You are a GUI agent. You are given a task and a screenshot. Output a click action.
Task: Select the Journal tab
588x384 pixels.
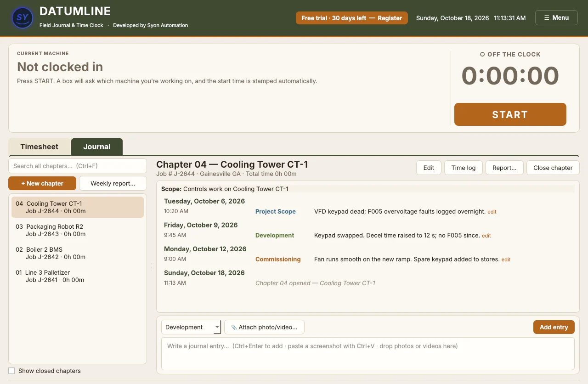97,147
